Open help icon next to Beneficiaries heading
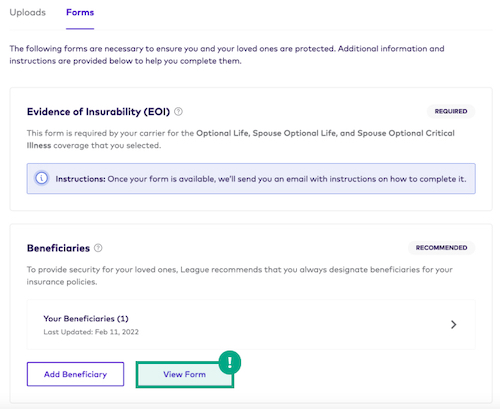 click(x=98, y=248)
